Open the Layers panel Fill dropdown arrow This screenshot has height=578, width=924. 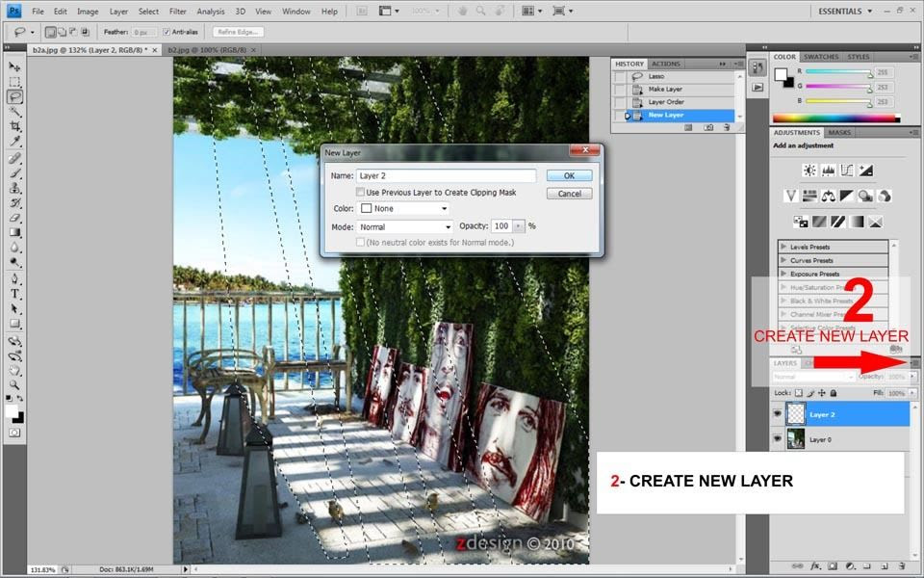[913, 393]
